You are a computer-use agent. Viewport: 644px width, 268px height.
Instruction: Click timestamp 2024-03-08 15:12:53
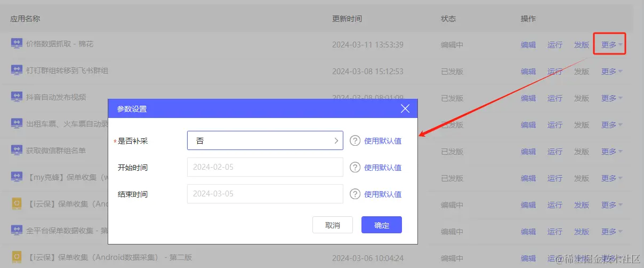pos(368,72)
